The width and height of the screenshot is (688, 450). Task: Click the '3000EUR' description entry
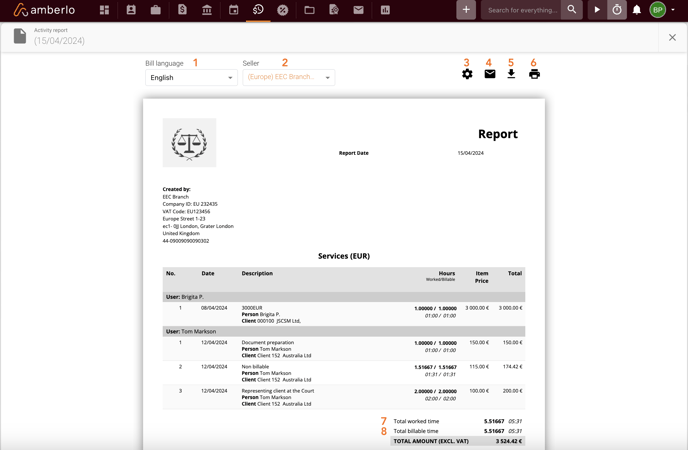[252, 308]
